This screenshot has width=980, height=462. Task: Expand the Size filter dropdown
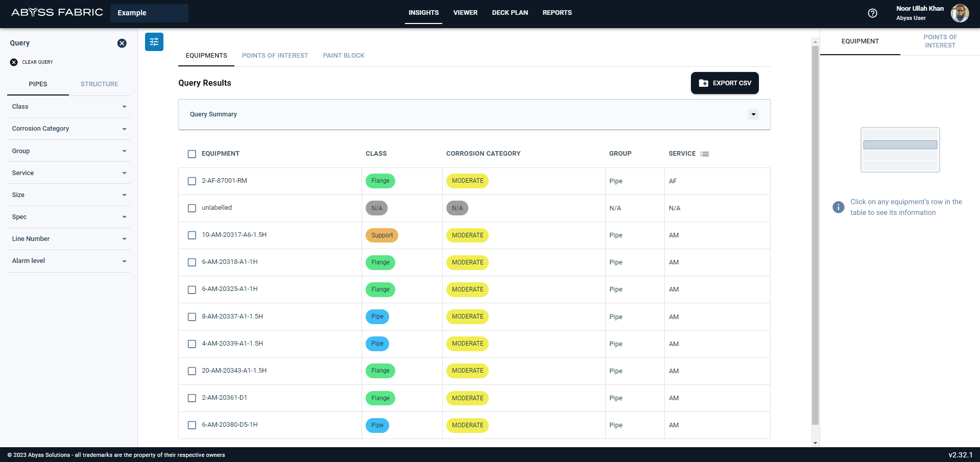pyautogui.click(x=68, y=195)
